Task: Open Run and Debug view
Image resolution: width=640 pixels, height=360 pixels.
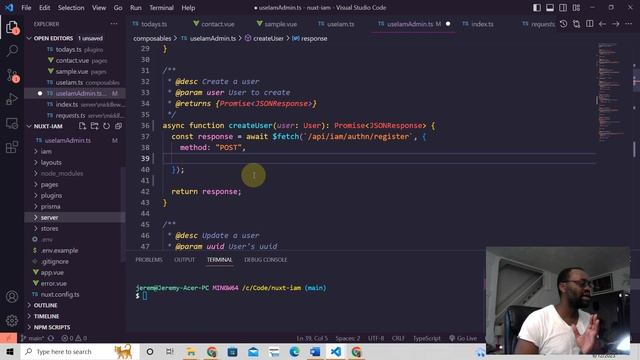Action: click(x=12, y=99)
